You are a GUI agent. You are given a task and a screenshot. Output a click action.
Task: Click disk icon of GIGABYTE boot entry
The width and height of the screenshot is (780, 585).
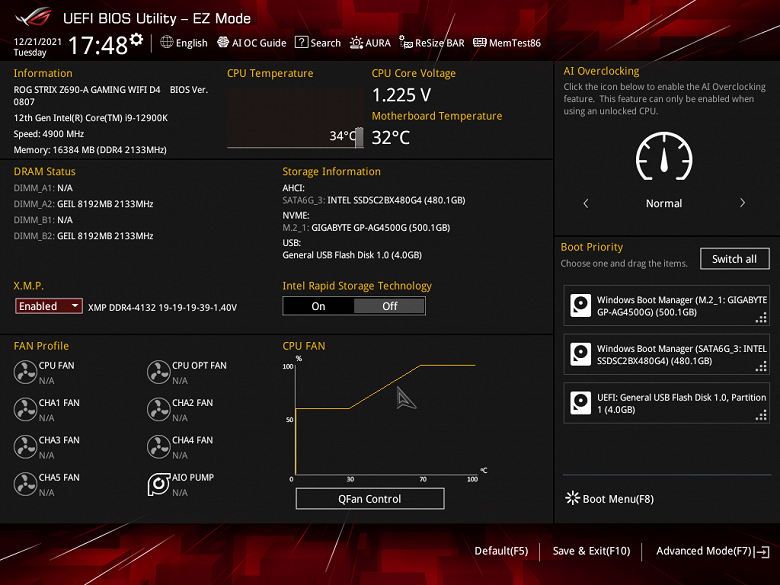581,305
